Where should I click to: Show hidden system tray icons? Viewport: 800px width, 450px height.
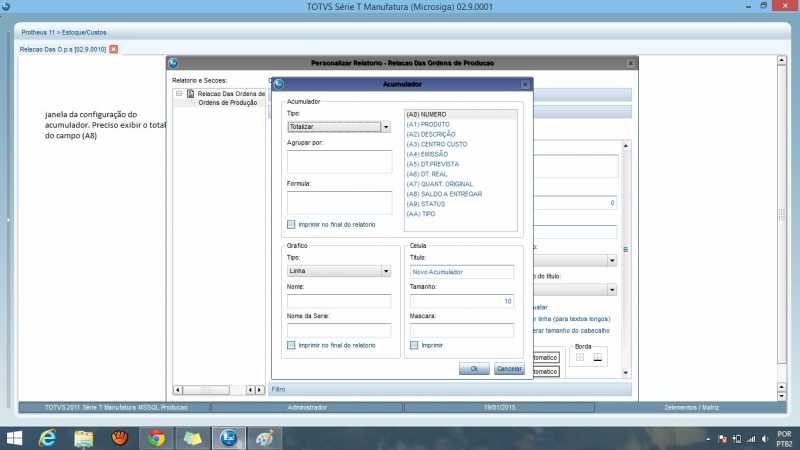(x=708, y=439)
